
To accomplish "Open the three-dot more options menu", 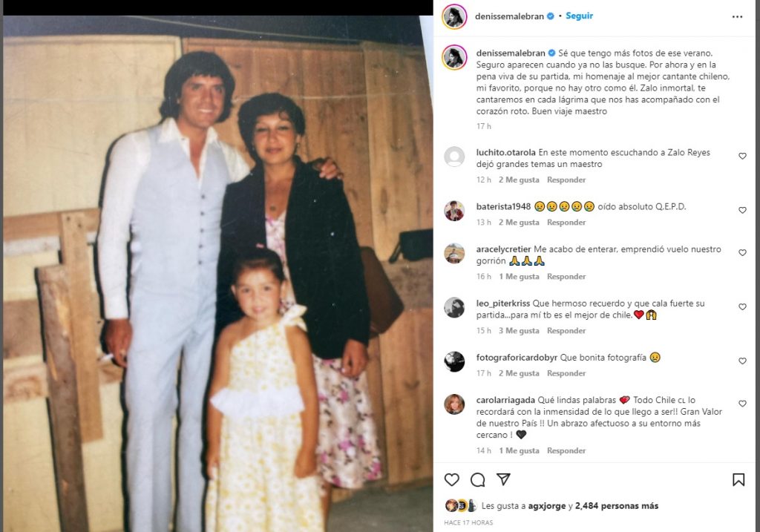I will 737,17.
